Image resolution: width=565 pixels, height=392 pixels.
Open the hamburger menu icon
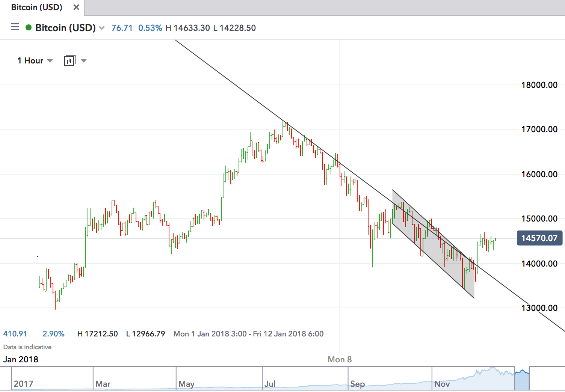coord(15,27)
